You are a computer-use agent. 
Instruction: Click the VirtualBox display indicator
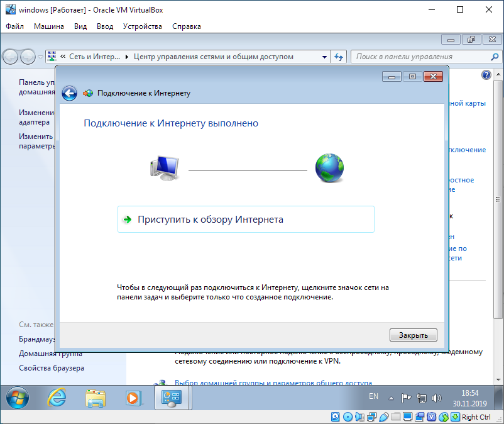pyautogui.click(x=408, y=417)
